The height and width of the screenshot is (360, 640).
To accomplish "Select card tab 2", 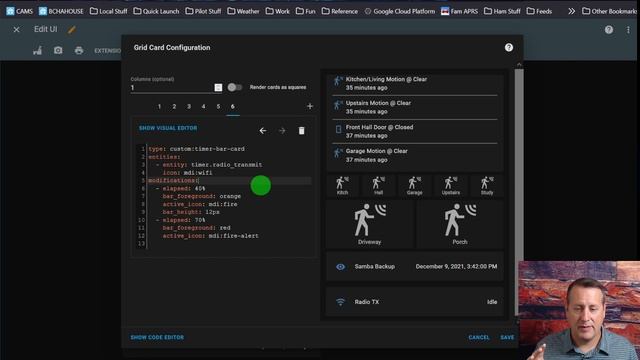I will click(x=174, y=107).
